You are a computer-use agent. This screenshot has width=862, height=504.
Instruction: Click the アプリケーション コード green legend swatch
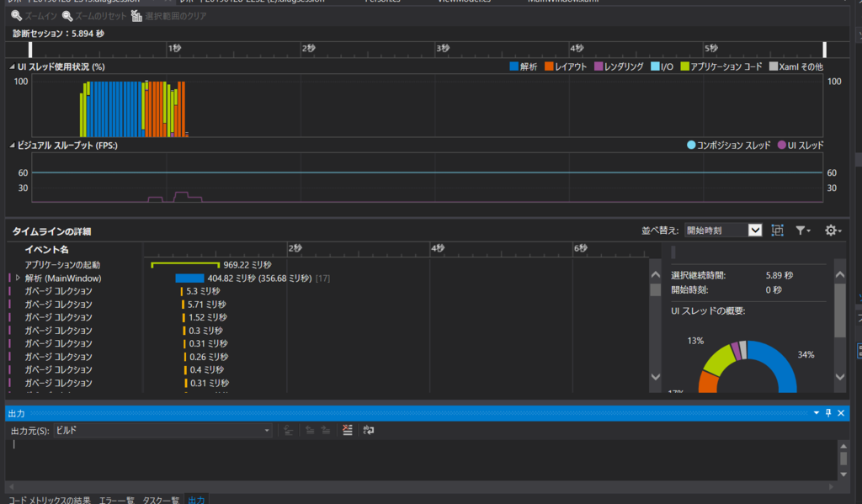(x=684, y=66)
